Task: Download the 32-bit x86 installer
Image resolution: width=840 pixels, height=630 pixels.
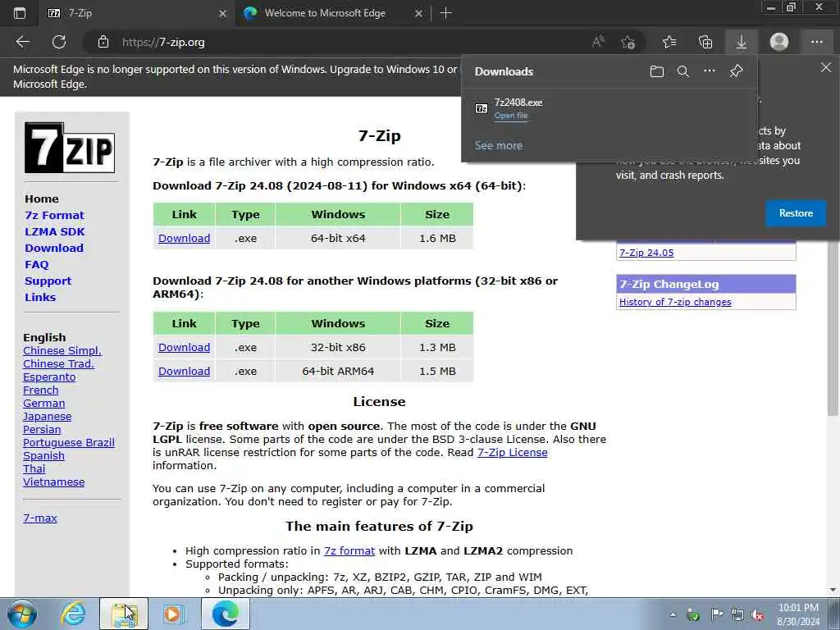Action: click(185, 347)
